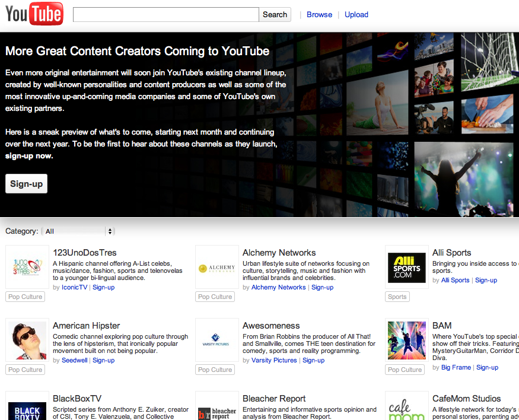The width and height of the screenshot is (519, 420).
Task: Click the Awesomeness Varsity Pictures logo
Action: [217, 340]
